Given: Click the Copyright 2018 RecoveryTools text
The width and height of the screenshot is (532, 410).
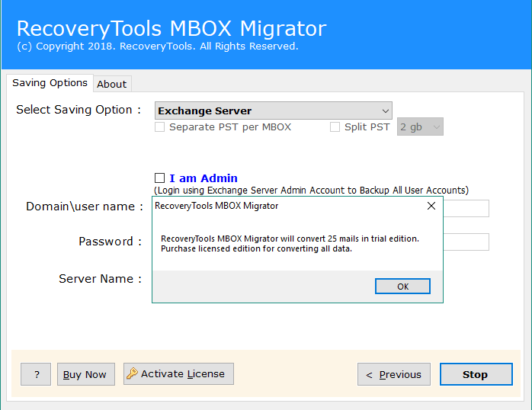Looking at the screenshot, I should click(x=158, y=46).
